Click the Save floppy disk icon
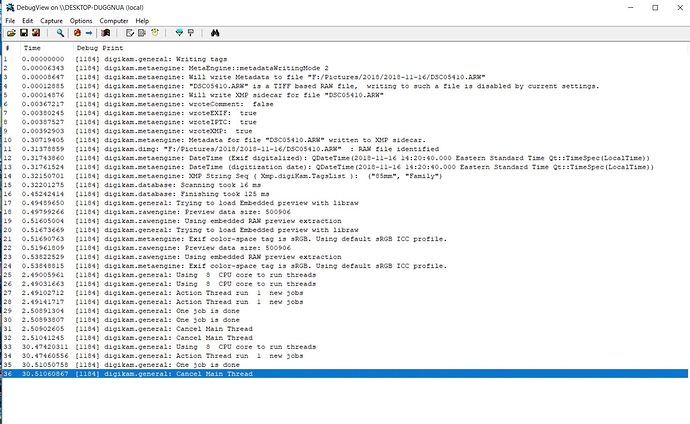 coord(24,33)
